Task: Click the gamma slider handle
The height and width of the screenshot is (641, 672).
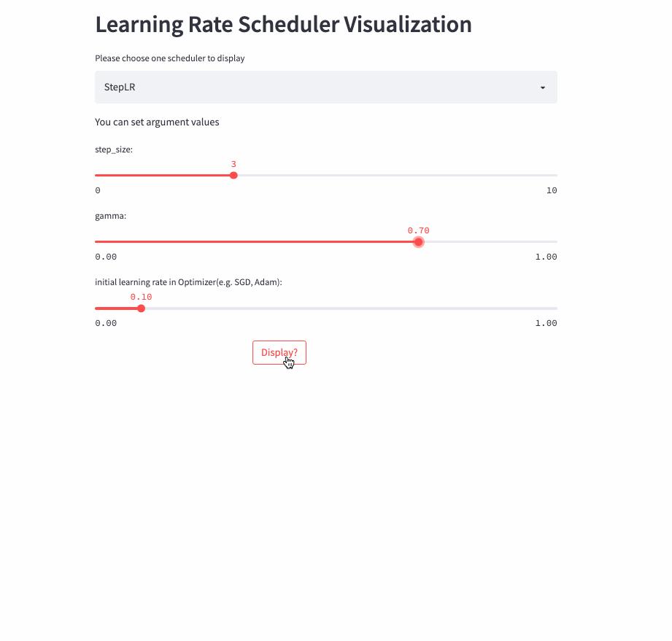Action: click(x=418, y=241)
